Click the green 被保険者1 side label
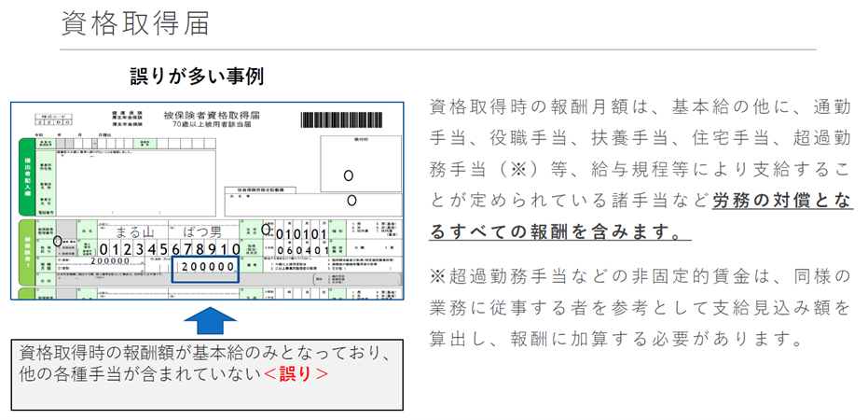This screenshot has height=420, width=868. tap(27, 252)
